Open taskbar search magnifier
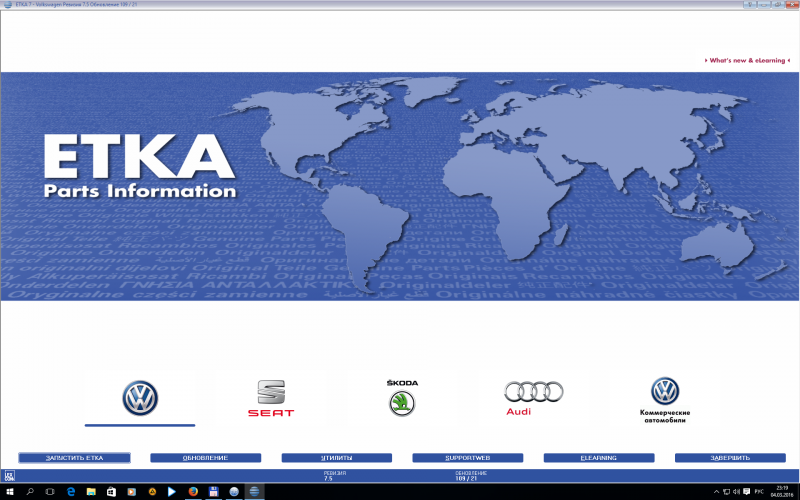 point(30,492)
